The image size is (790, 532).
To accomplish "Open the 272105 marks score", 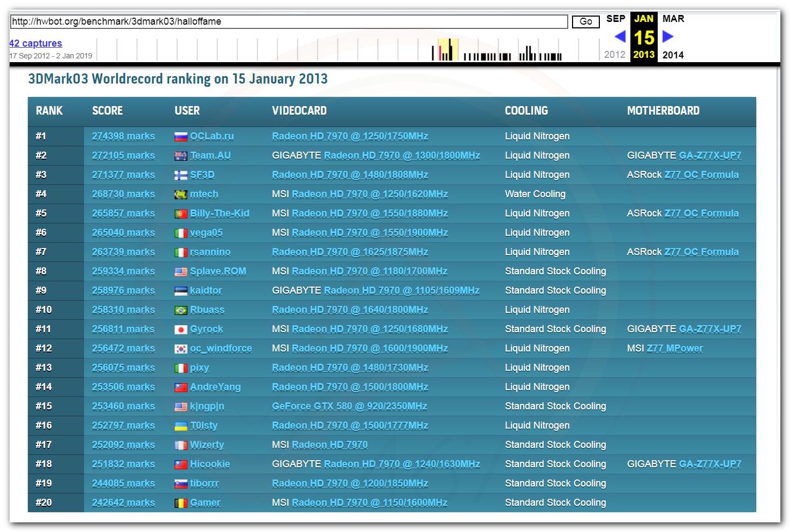I will pyautogui.click(x=123, y=155).
